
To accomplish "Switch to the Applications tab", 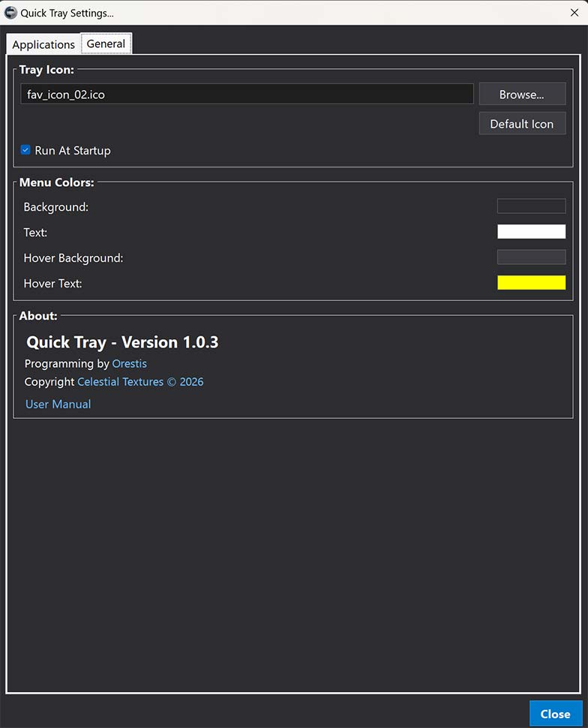I will [43, 44].
